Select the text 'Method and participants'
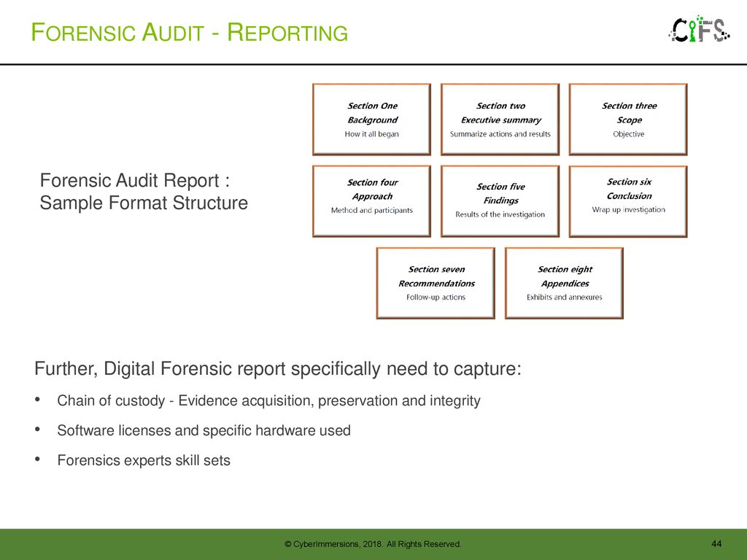 371,211
